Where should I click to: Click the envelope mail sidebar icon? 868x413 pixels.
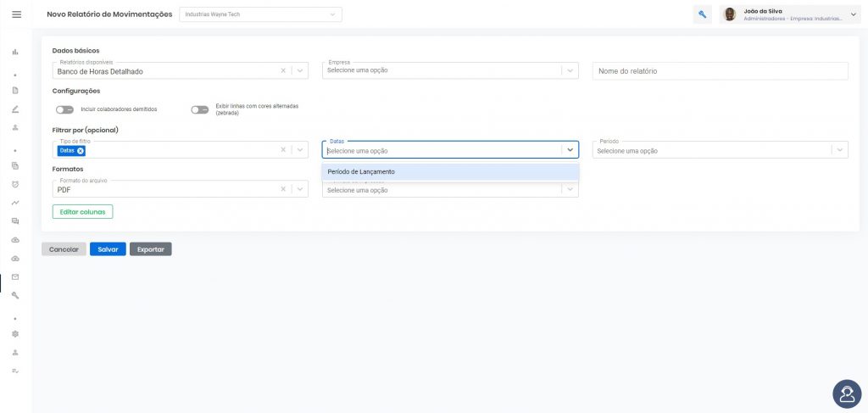15,276
